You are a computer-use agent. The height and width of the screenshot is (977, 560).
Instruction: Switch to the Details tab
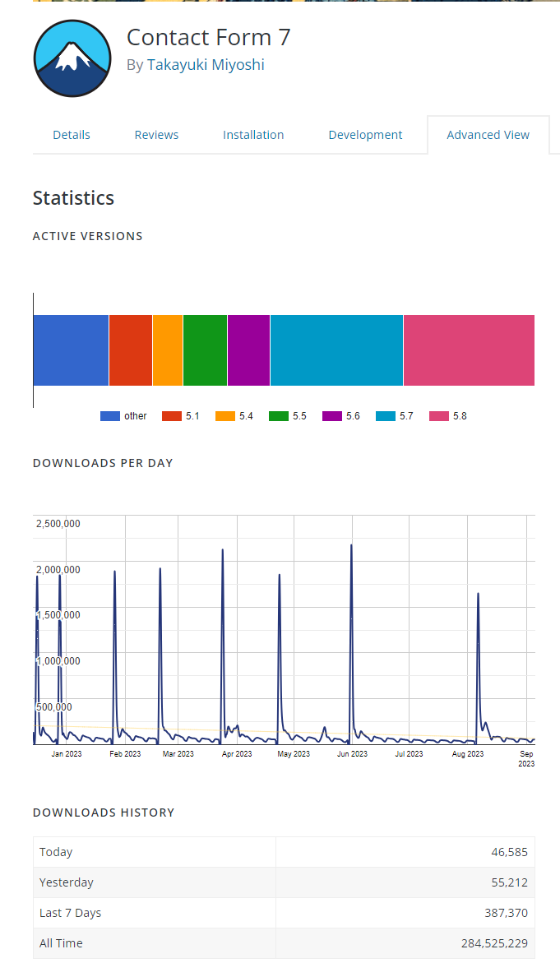(x=72, y=135)
